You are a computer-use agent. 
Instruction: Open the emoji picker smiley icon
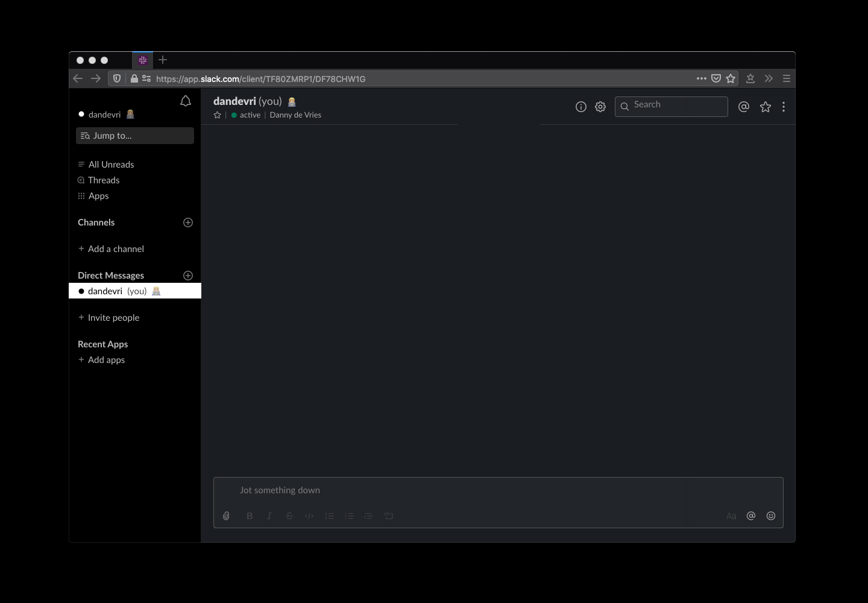point(771,516)
